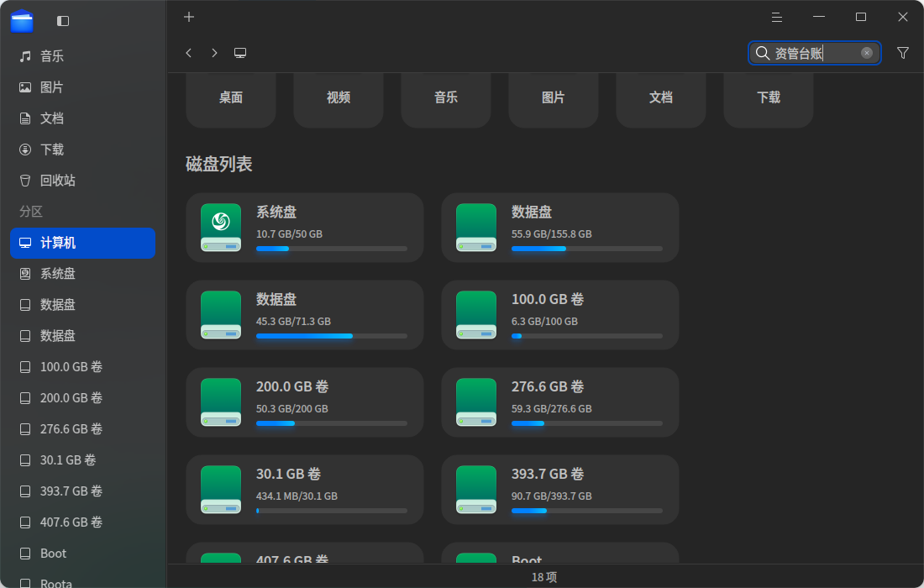This screenshot has width=924, height=588.
Task: Go back with the left arrow
Action: (188, 53)
